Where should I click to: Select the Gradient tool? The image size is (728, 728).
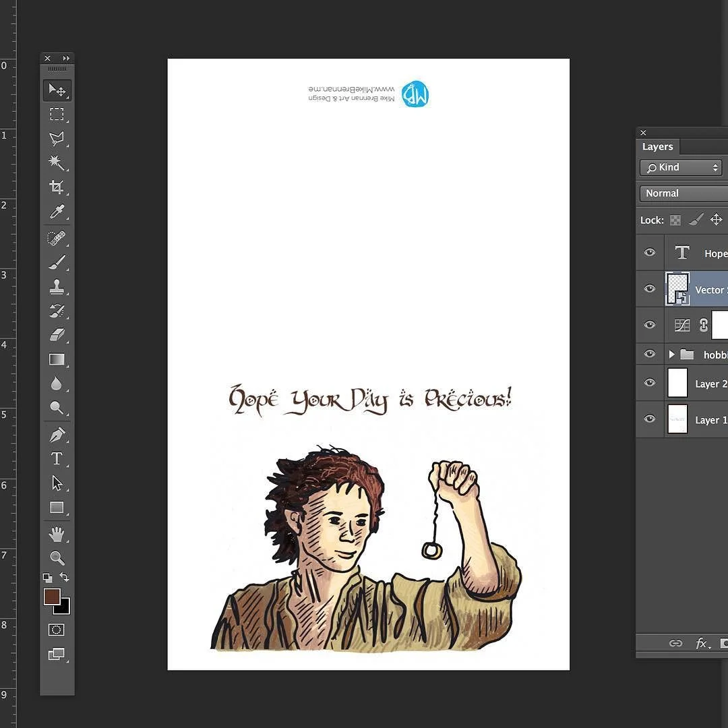[x=57, y=359]
